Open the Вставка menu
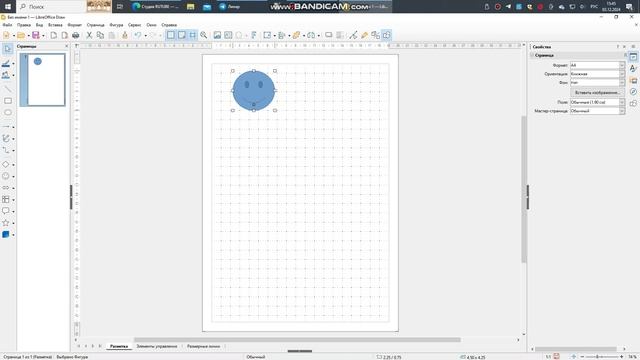The width and height of the screenshot is (640, 360). 55,25
